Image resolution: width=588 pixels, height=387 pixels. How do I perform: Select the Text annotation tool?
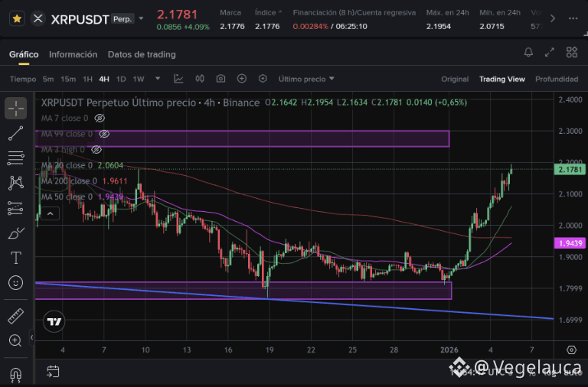coord(16,258)
